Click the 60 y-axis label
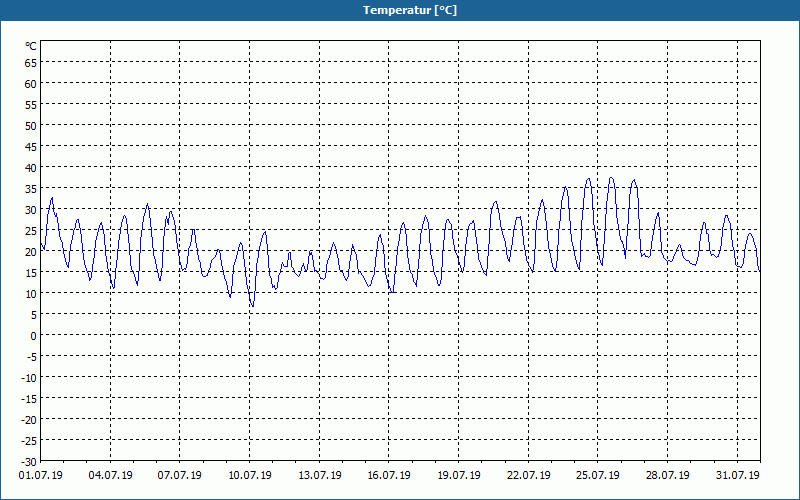This screenshot has height=500, width=800. pos(31,84)
